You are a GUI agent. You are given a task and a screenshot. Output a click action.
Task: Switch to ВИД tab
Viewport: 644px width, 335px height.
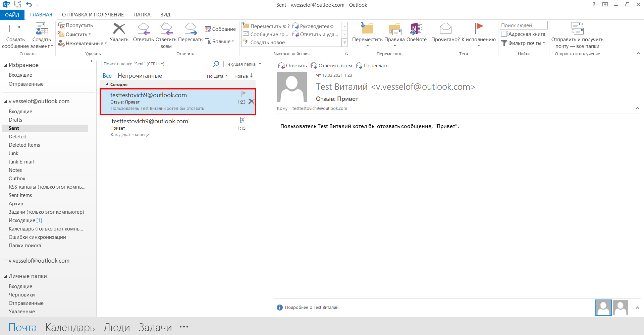click(165, 15)
